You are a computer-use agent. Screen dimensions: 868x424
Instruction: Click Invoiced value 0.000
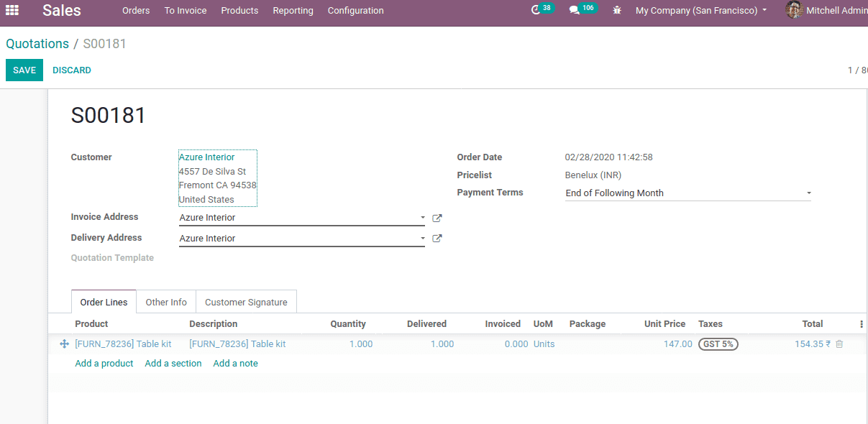[x=516, y=344]
